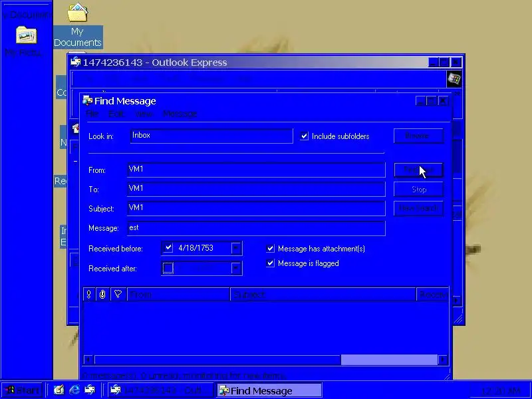Click the Stop button

(x=418, y=190)
